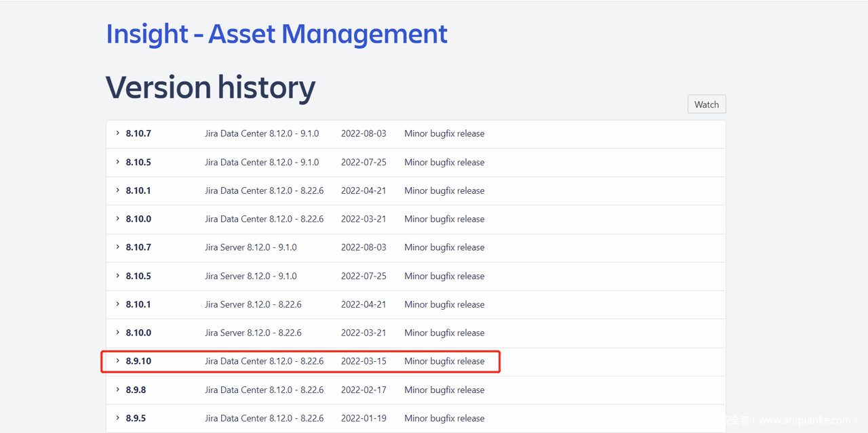Open the Insight - Asset Management title link
The image size is (868, 433).
[277, 34]
